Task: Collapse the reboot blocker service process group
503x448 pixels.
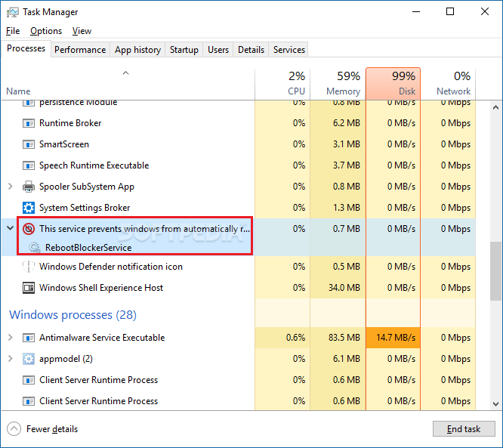Action: point(11,228)
